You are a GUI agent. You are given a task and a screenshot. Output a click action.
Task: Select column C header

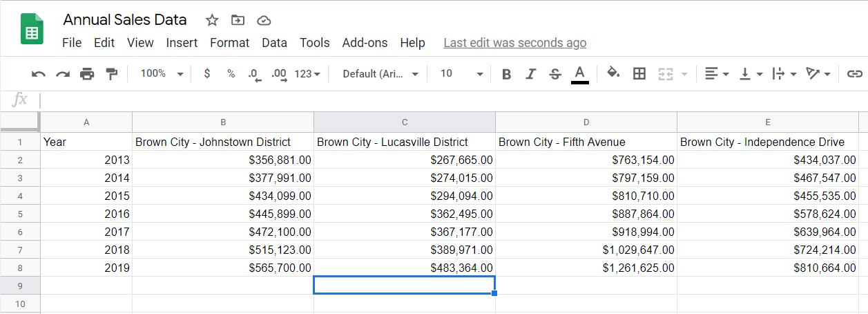tap(405, 122)
